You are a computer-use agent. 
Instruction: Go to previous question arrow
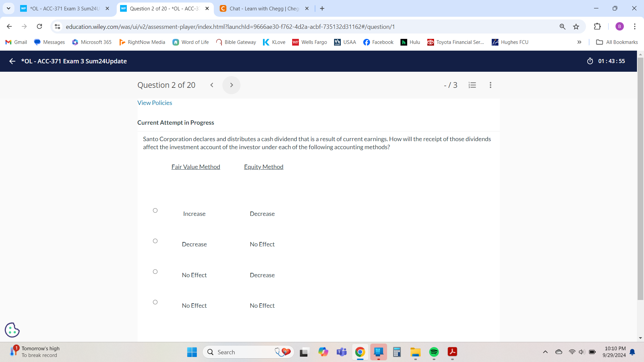click(x=212, y=85)
